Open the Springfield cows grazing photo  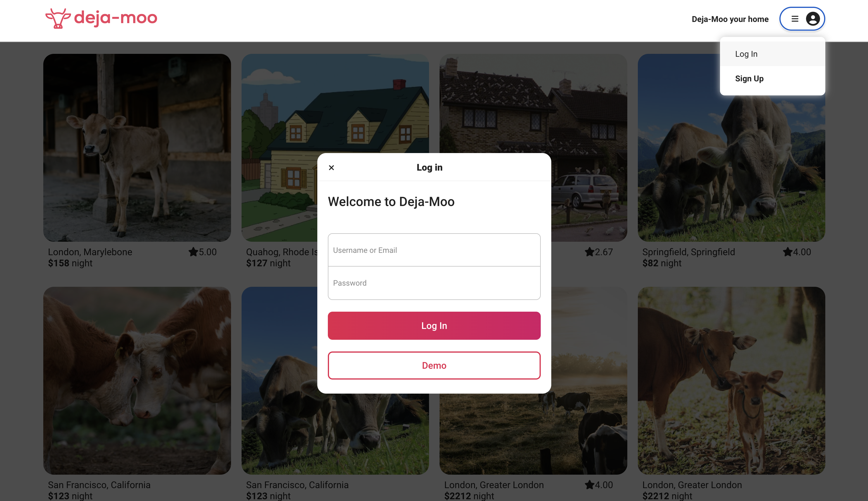(731, 168)
